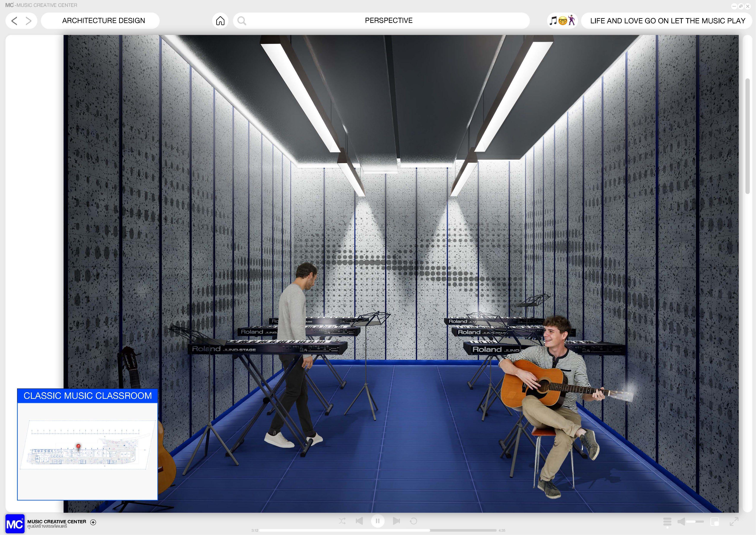Mute the speaker volume icon
Screen dimensions: 756x535
coord(681,521)
